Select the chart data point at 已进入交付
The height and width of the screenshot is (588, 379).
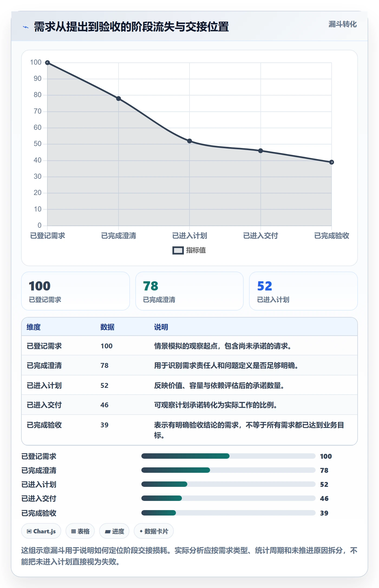tap(260, 151)
